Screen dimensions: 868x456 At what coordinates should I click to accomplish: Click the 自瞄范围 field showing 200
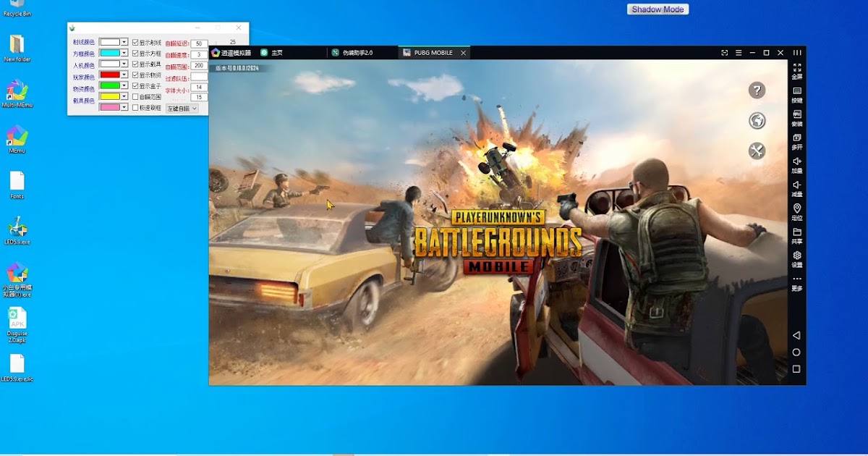[x=199, y=66]
